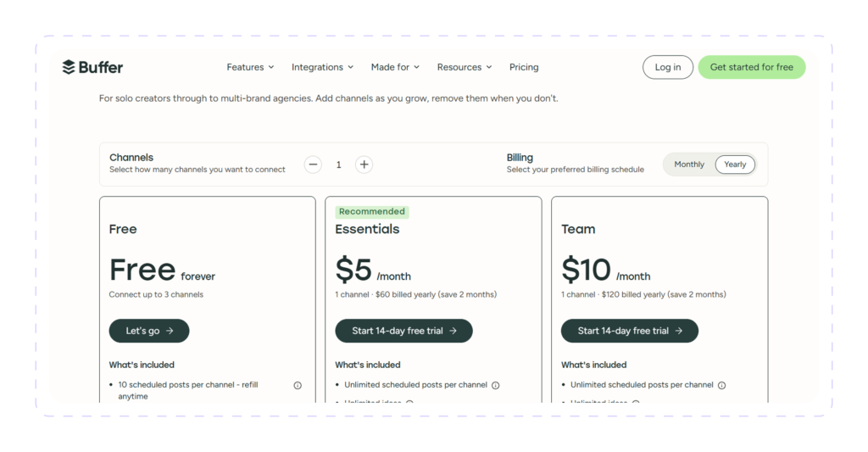The height and width of the screenshot is (452, 868).
Task: Click the $5 /month price
Action: coord(373,270)
